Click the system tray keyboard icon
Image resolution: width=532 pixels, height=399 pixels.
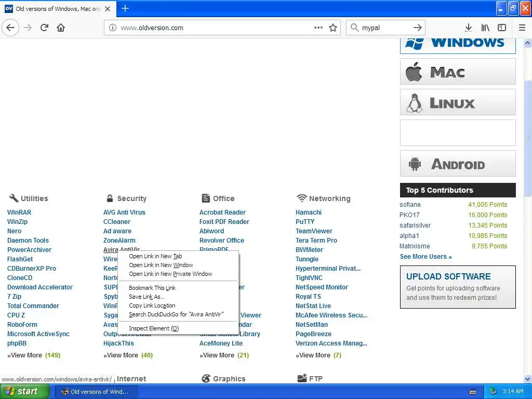(x=473, y=392)
